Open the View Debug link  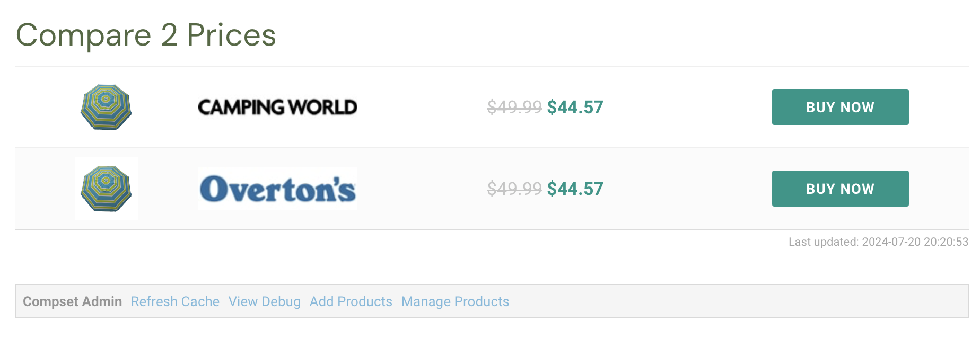(265, 301)
